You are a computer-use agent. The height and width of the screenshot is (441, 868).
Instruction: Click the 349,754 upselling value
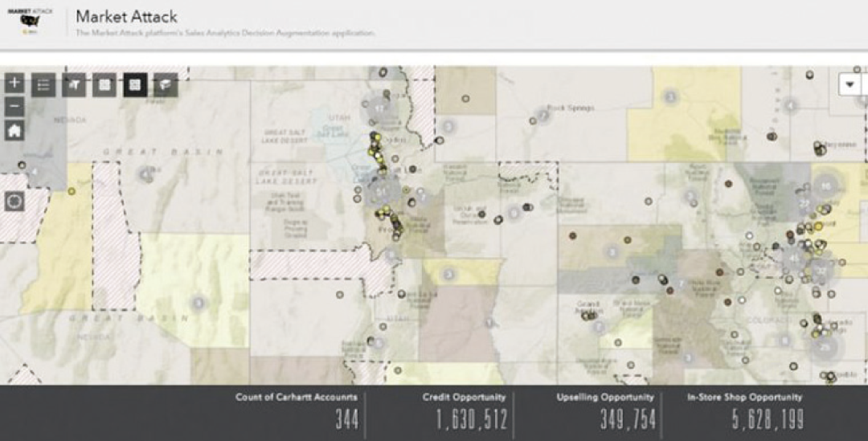(x=628, y=421)
